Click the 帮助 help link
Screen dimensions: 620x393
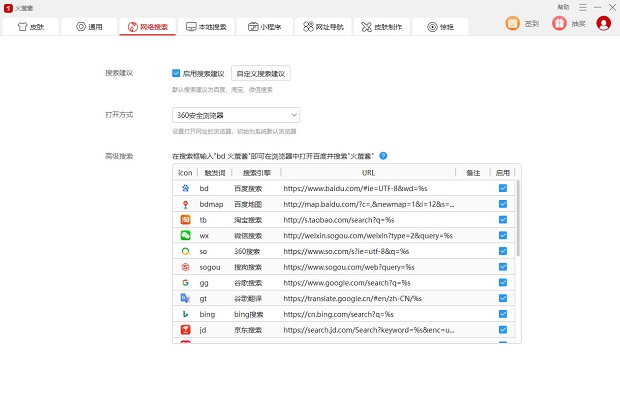click(563, 7)
